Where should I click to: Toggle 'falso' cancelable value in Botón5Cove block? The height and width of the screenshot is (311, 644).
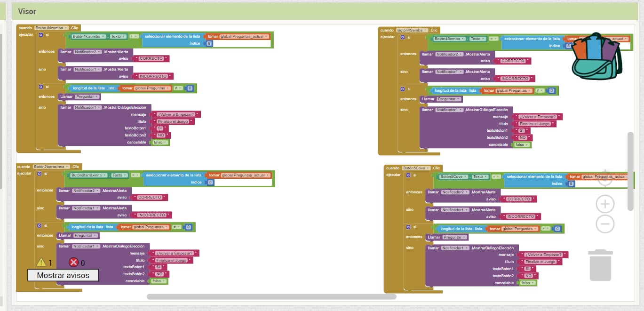[x=526, y=283]
